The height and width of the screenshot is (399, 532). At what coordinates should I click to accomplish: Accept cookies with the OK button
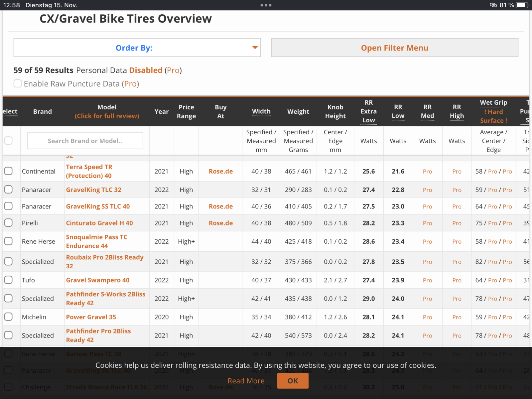pos(293,381)
